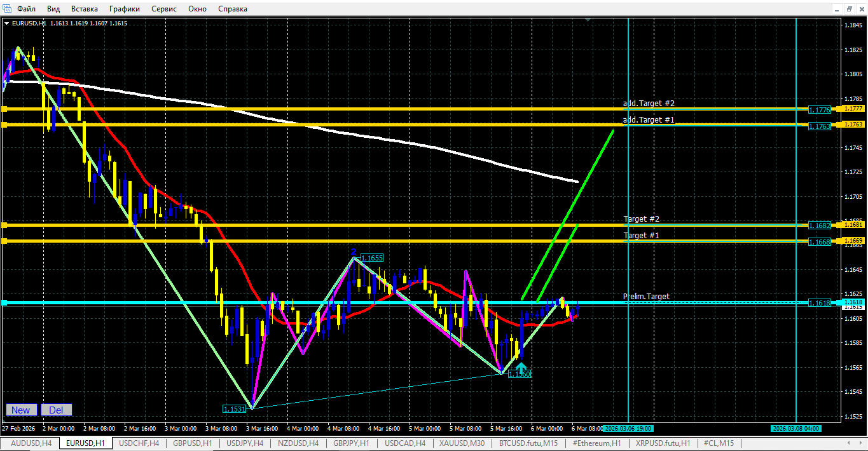This screenshot has height=451, width=868.
Task: Expand the EURUSD,H1 chart title arrow
Action: click(x=7, y=23)
